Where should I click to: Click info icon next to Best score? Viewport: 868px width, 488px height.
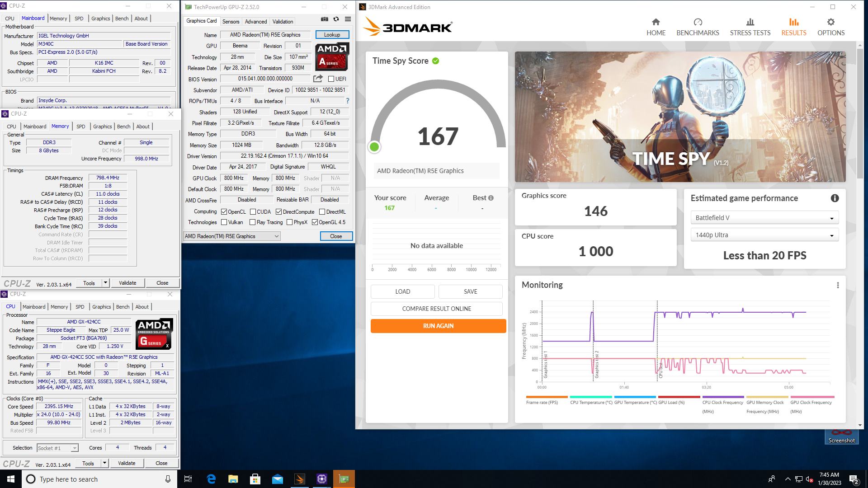click(491, 198)
